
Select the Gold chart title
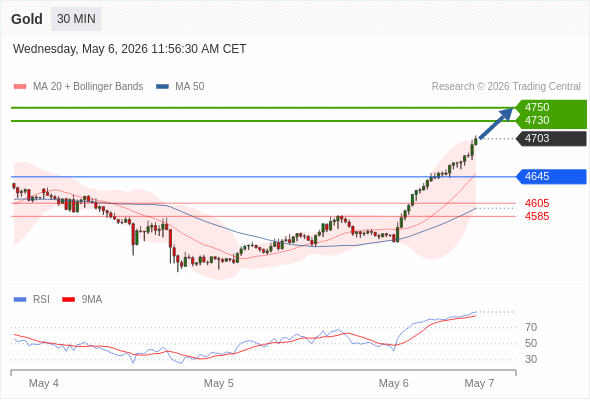(27, 19)
